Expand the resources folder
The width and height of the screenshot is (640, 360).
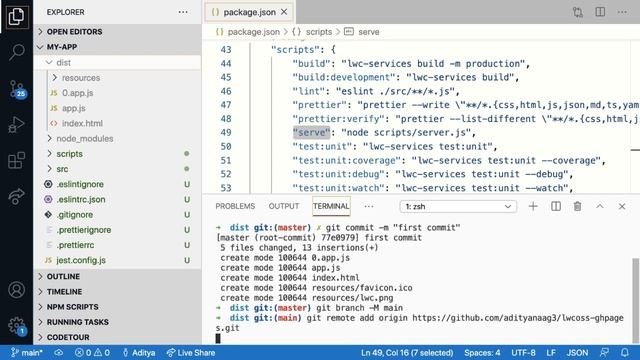pyautogui.click(x=117, y=78)
